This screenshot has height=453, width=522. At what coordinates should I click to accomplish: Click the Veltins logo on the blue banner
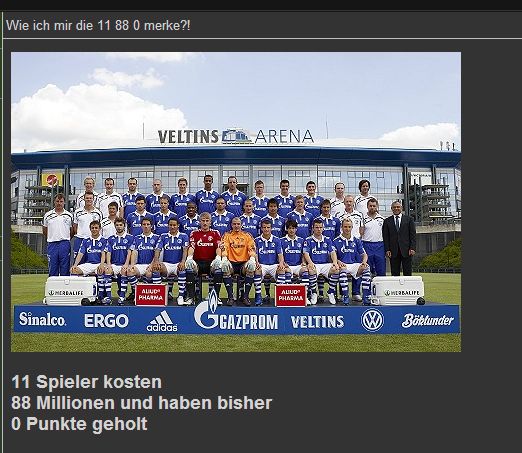[317, 322]
